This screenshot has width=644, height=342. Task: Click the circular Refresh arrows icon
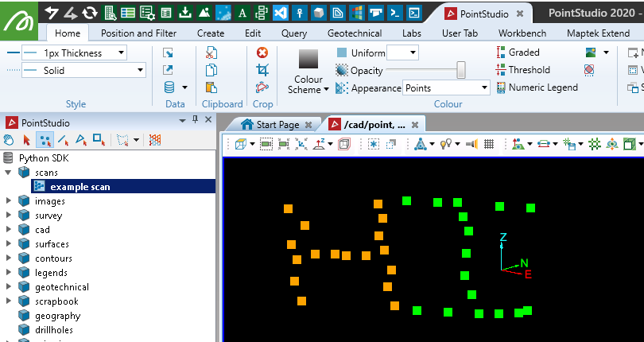tap(90, 14)
